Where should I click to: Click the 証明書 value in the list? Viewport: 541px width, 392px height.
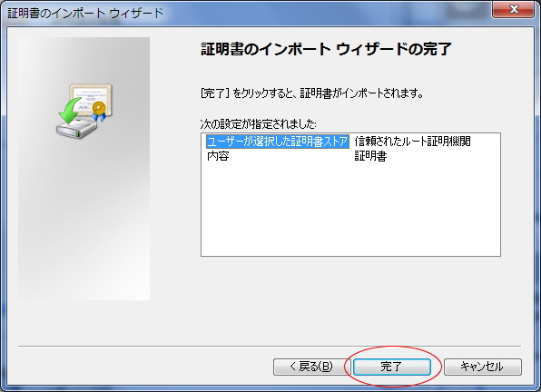click(370, 156)
